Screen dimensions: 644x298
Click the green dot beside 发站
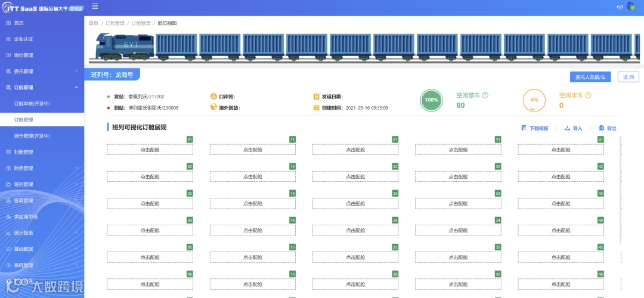(x=109, y=97)
